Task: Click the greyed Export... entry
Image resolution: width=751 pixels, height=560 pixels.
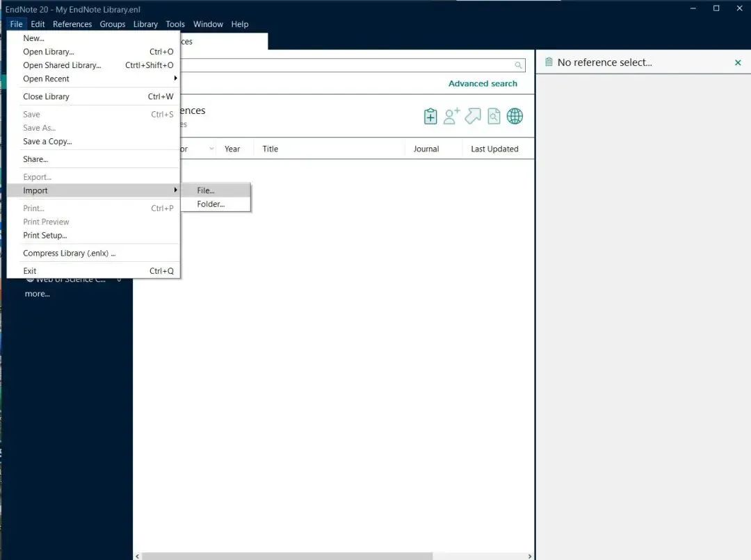Action: (93, 177)
